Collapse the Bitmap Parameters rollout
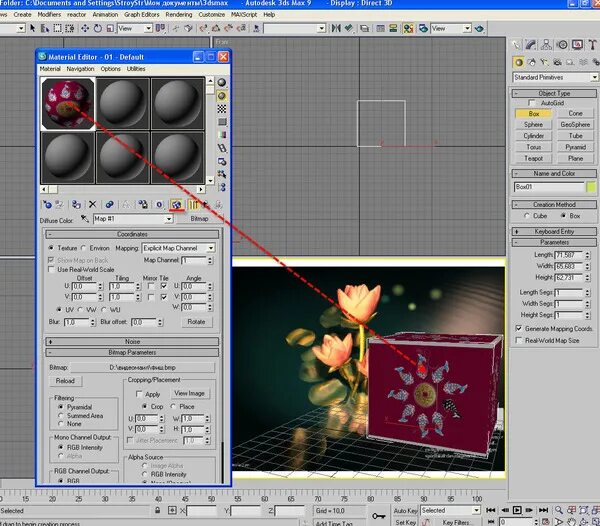Image resolution: width=600 pixels, height=526 pixels. pyautogui.click(x=132, y=352)
